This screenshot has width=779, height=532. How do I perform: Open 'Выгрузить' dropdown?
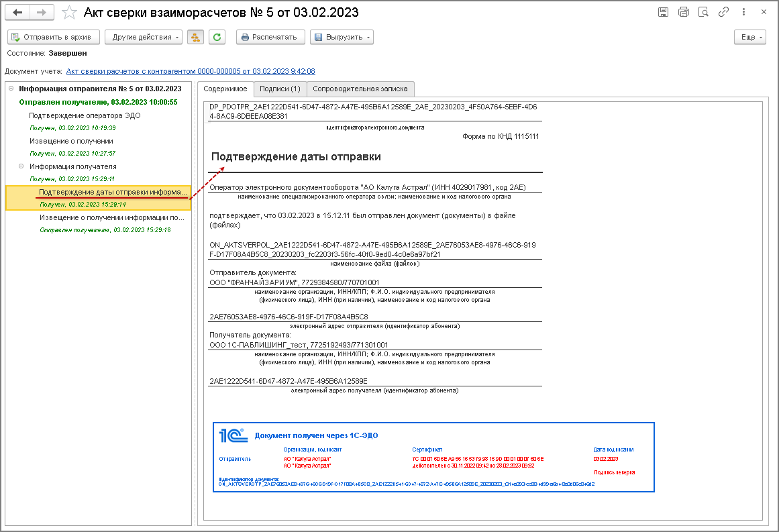(x=342, y=38)
